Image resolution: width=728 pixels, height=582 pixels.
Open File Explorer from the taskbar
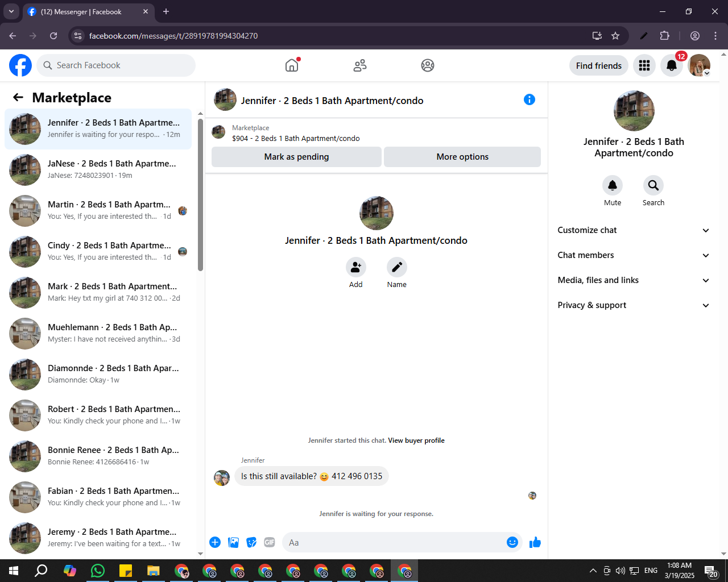point(154,571)
